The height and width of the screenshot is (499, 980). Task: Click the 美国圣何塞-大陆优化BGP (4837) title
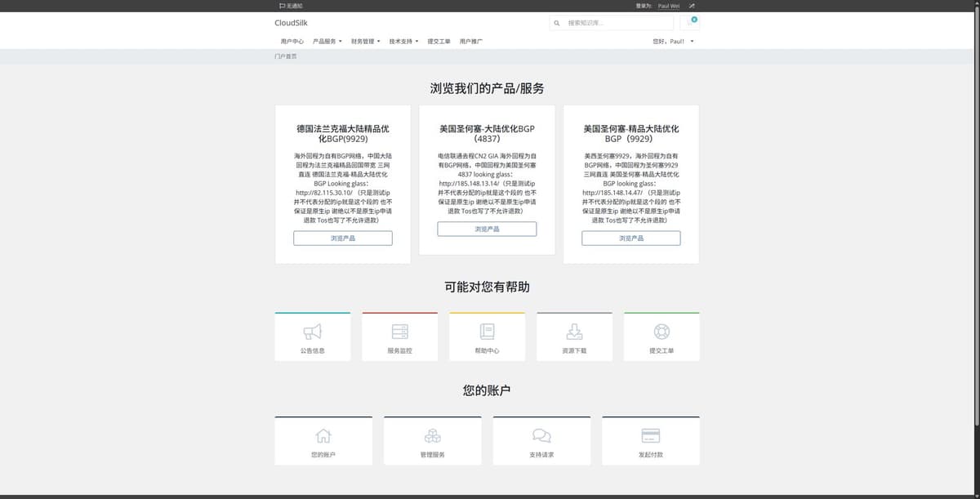[487, 133]
